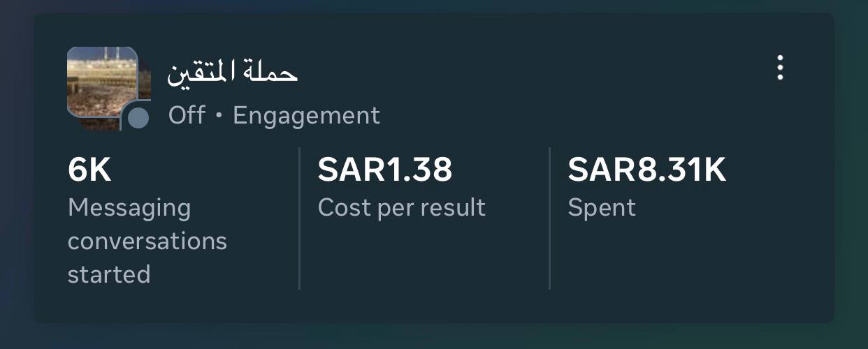Click divider between cost and spent columns
This screenshot has height=349, width=868.
[x=549, y=218]
